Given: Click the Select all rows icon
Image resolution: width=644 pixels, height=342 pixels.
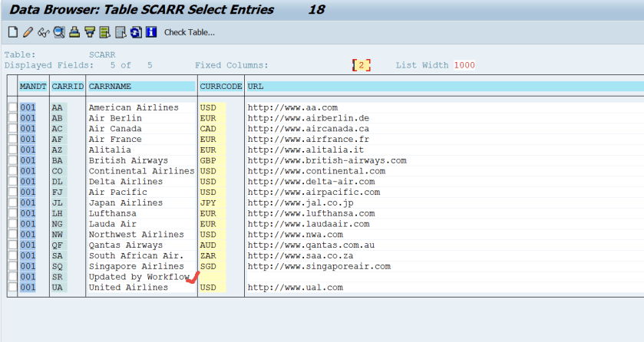Looking at the screenshot, I should tap(104, 32).
